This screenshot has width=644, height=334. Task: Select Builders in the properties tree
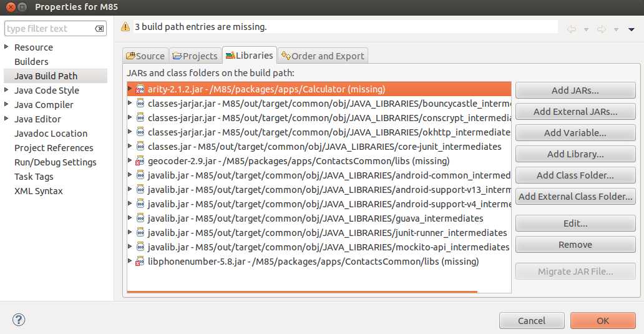click(x=31, y=62)
